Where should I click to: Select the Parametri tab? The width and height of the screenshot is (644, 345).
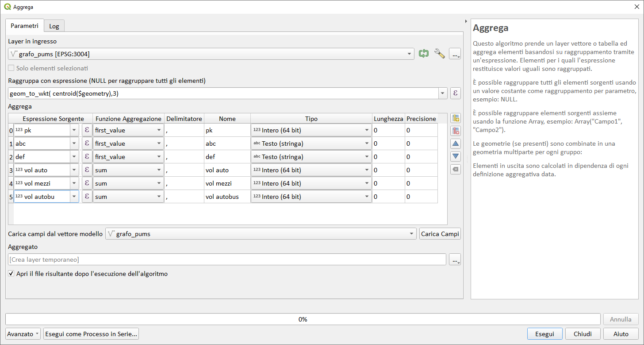[x=25, y=26]
